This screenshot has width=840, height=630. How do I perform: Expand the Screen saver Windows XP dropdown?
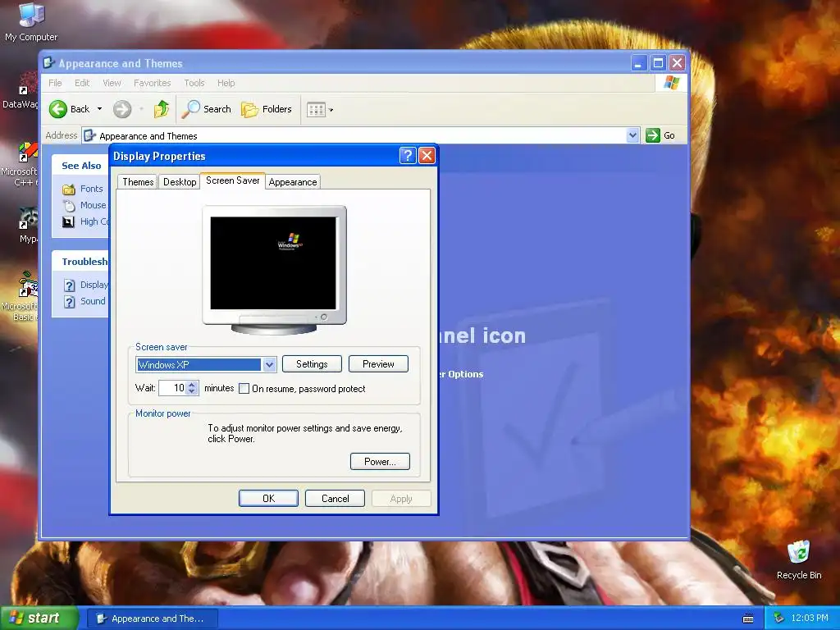pos(269,365)
